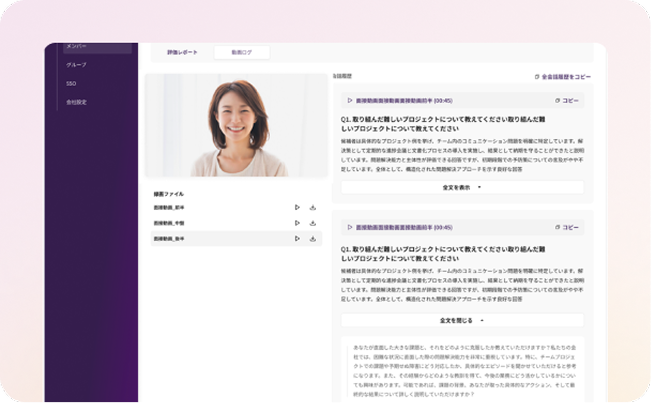Download the first recording file
The height and width of the screenshot is (403, 651).
(313, 208)
